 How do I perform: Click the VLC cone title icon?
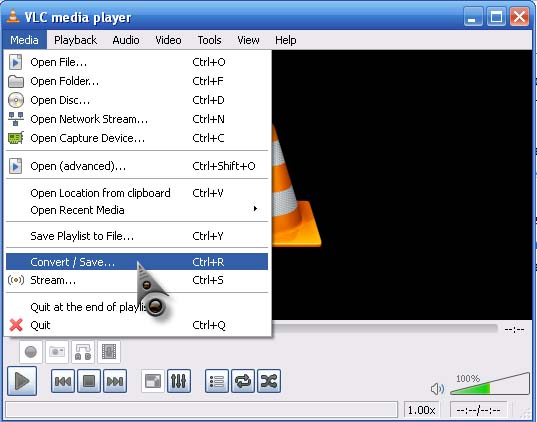coord(13,16)
